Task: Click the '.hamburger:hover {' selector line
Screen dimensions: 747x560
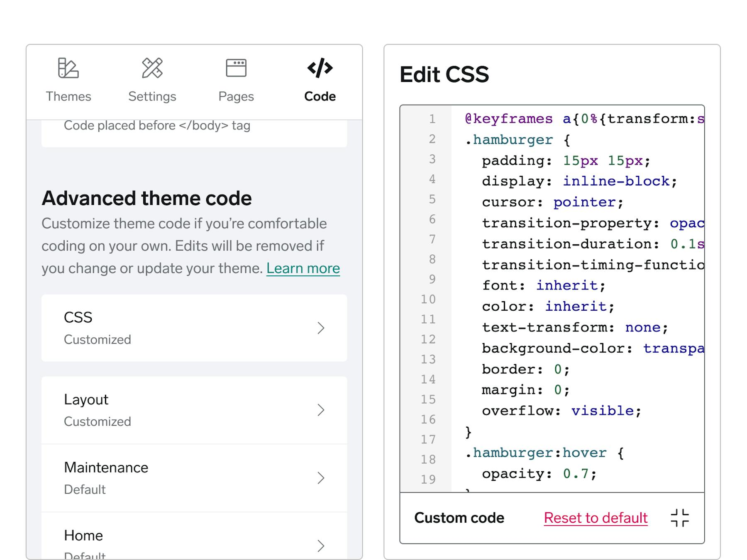Action: tap(544, 453)
